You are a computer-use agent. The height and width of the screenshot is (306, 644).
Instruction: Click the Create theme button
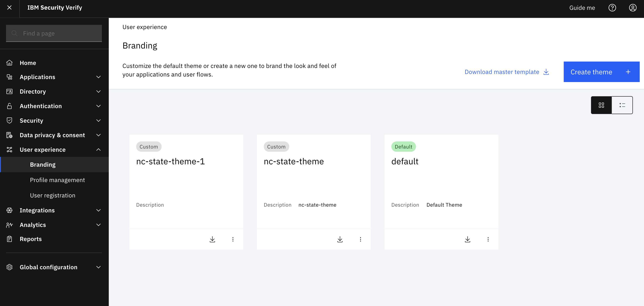tap(601, 72)
